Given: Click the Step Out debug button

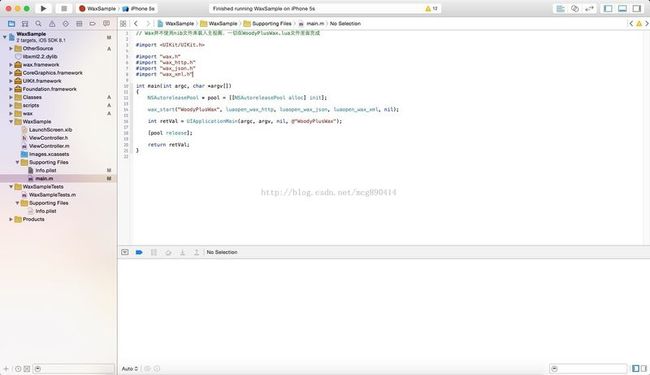Looking at the screenshot, I should pyautogui.click(x=196, y=252).
